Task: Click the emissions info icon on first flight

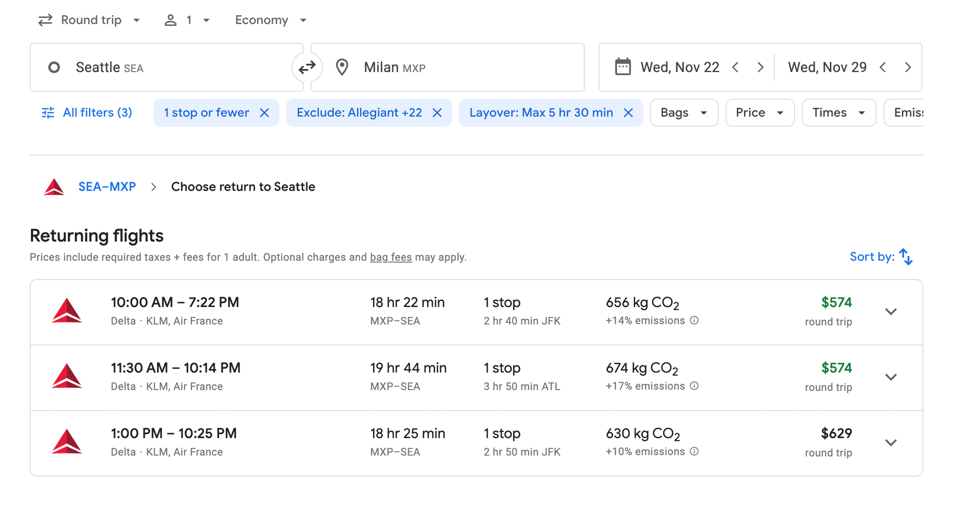Action: point(695,320)
